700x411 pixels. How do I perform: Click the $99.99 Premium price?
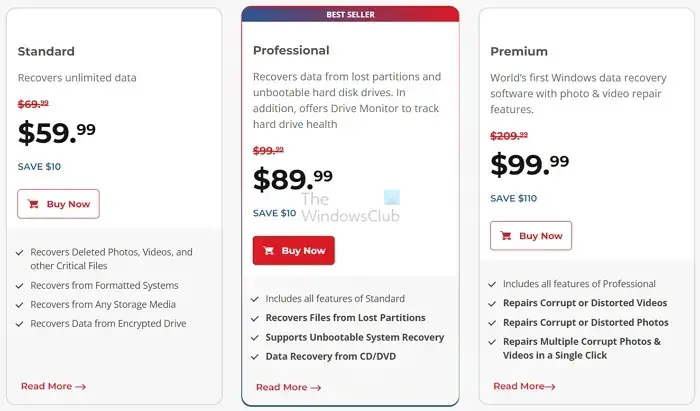click(530, 165)
